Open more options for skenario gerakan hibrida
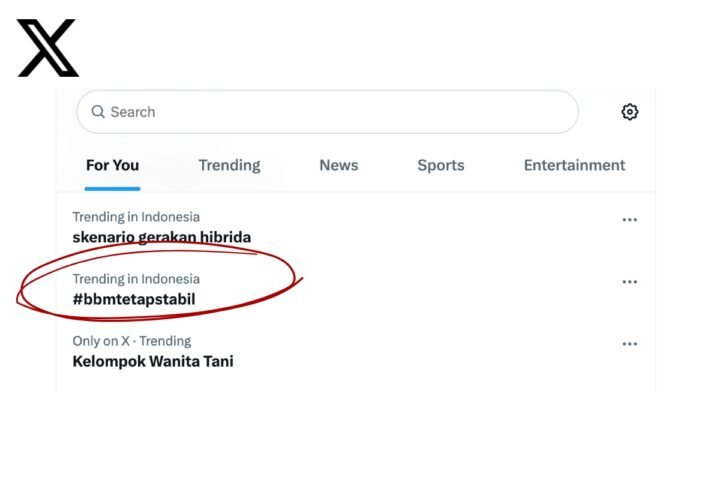The width and height of the screenshot is (720, 480). (x=630, y=220)
